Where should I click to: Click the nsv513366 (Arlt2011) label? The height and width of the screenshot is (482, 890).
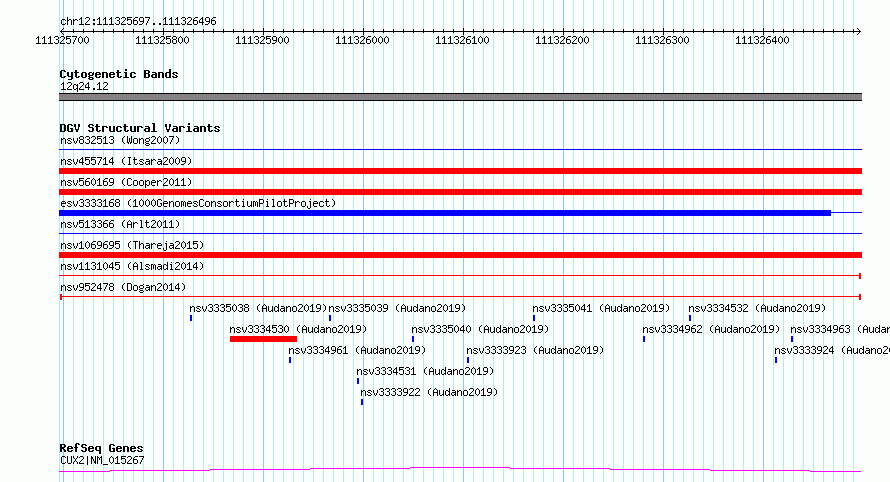pyautogui.click(x=120, y=224)
